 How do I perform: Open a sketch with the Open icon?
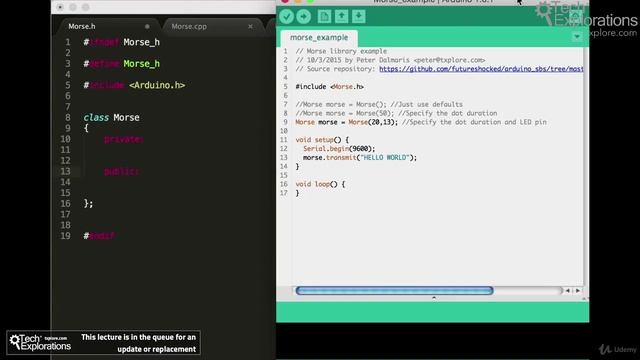[x=342, y=16]
